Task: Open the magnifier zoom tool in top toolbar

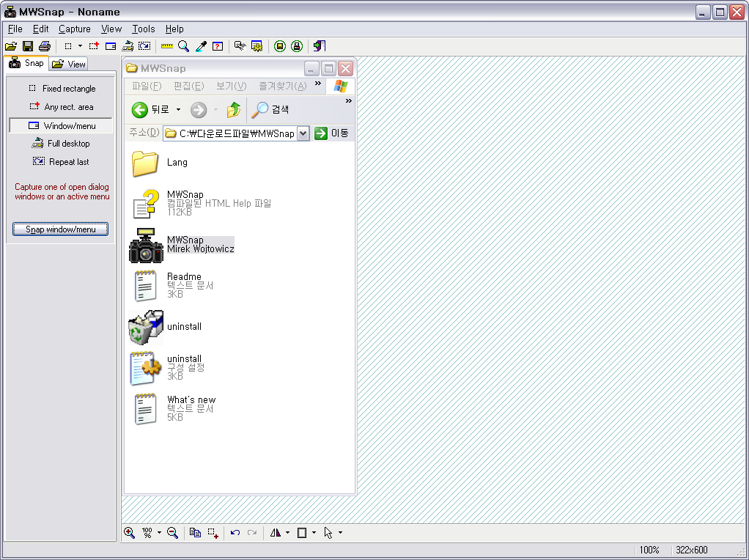Action: point(183,46)
